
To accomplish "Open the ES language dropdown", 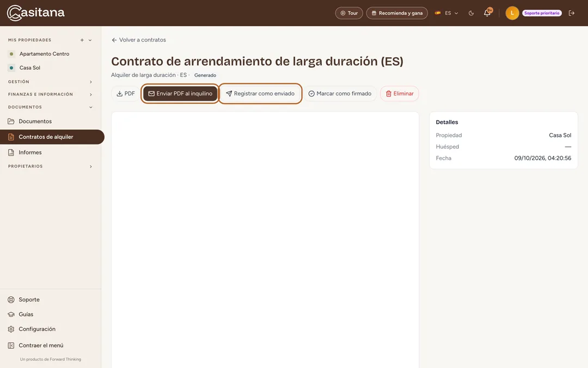I will [446, 13].
